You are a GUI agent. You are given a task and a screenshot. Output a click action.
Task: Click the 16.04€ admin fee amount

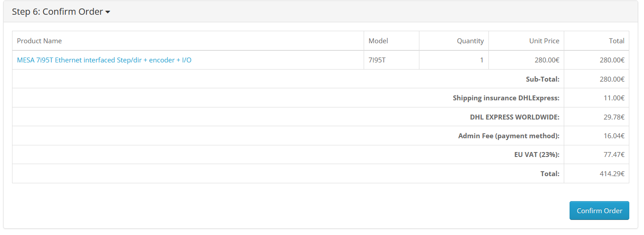[614, 136]
